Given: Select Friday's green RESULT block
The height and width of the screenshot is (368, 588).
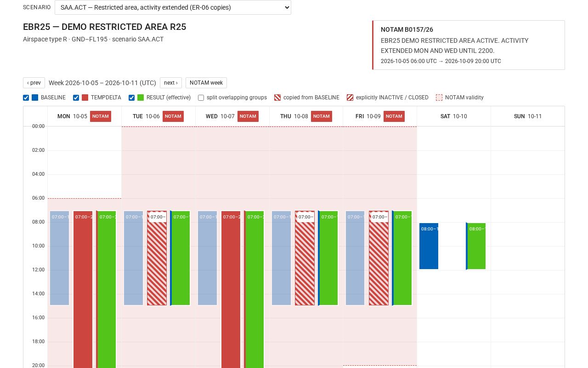Looking at the screenshot, I should click(x=402, y=258).
